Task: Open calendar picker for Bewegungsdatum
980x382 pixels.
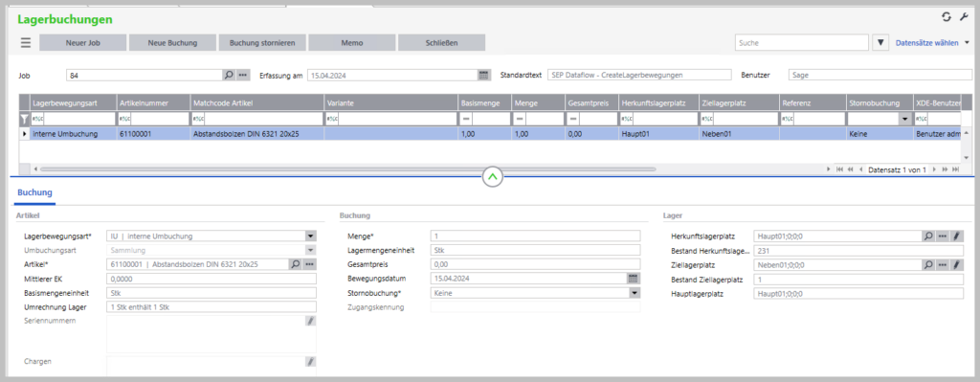Action: coord(634,279)
